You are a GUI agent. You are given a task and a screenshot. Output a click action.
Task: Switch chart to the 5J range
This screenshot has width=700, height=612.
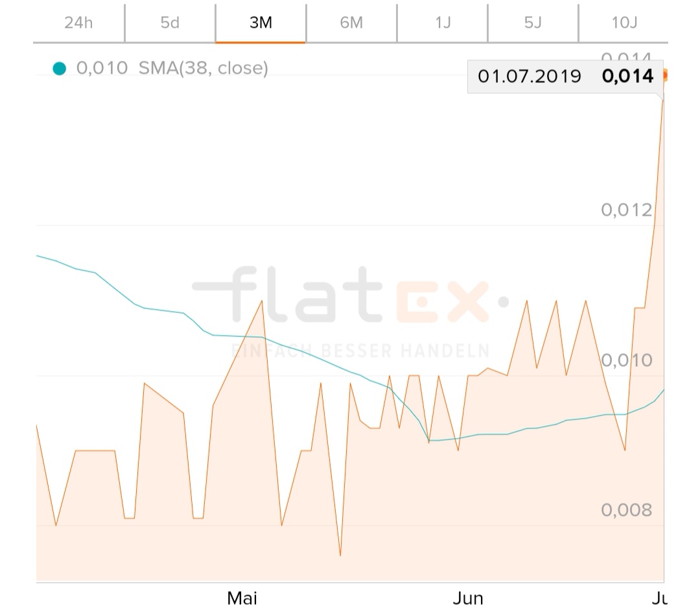coord(533,23)
